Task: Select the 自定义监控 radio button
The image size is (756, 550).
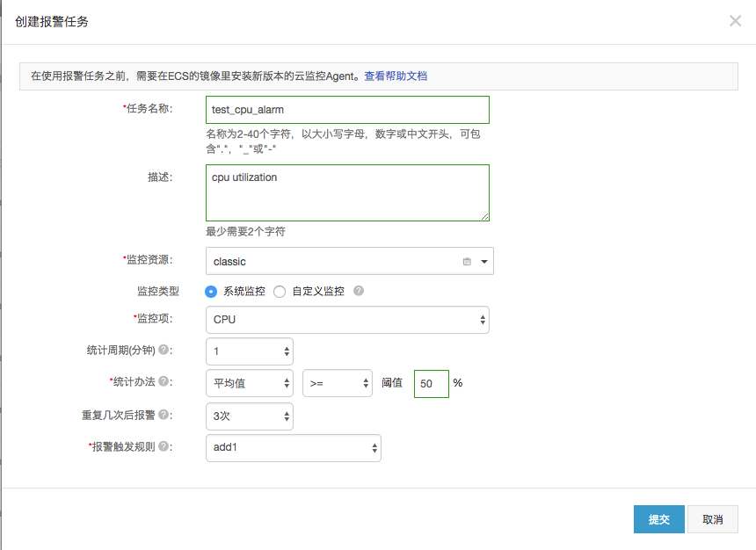Action: coord(280,292)
